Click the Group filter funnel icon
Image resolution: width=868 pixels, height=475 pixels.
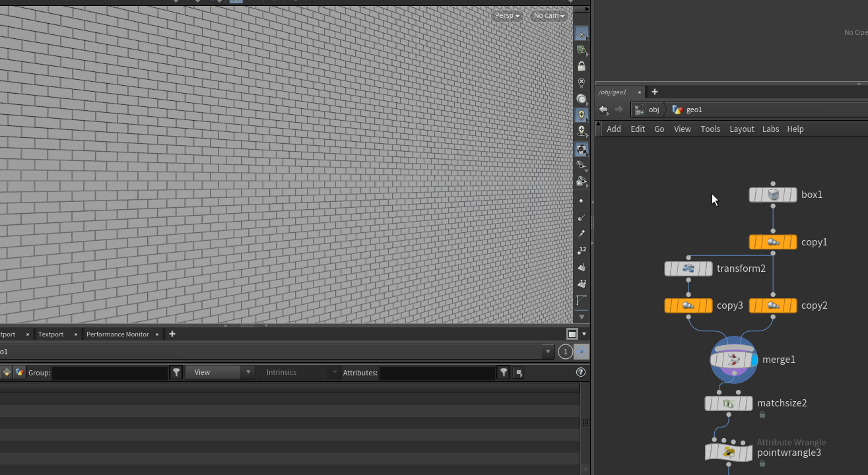click(176, 373)
